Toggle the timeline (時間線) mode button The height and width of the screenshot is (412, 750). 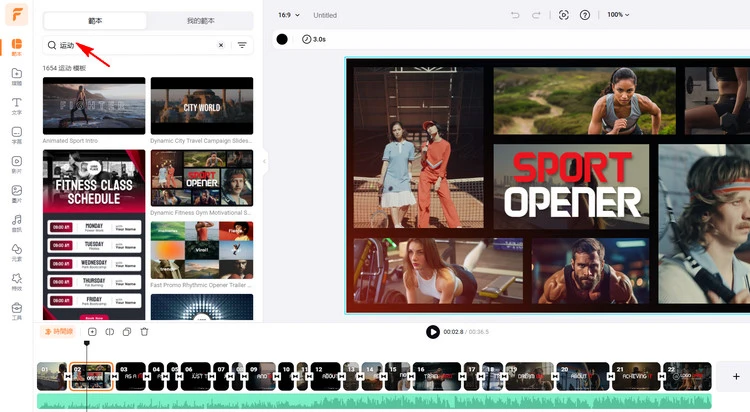point(58,331)
